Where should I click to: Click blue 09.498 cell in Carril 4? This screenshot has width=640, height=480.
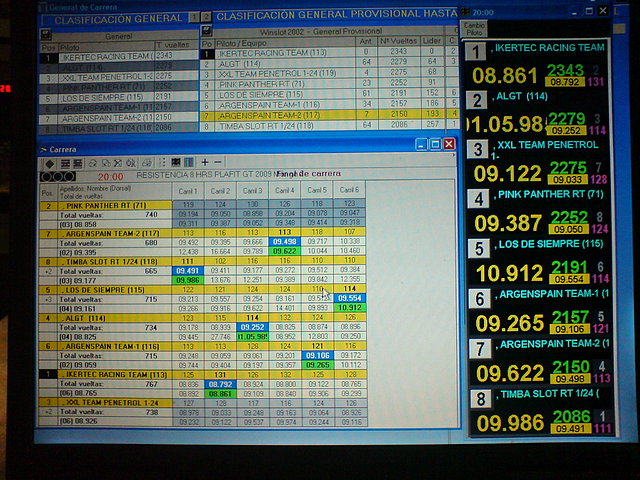coord(284,242)
